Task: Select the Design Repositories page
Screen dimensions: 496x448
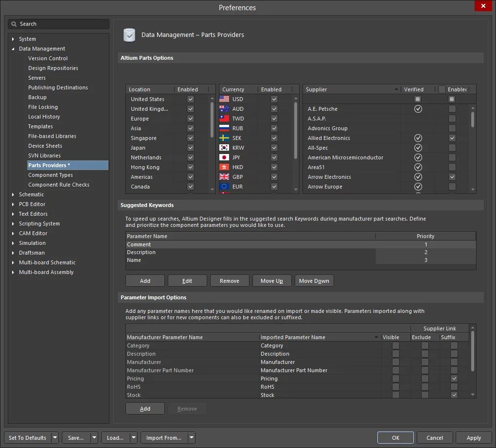Action: (53, 68)
